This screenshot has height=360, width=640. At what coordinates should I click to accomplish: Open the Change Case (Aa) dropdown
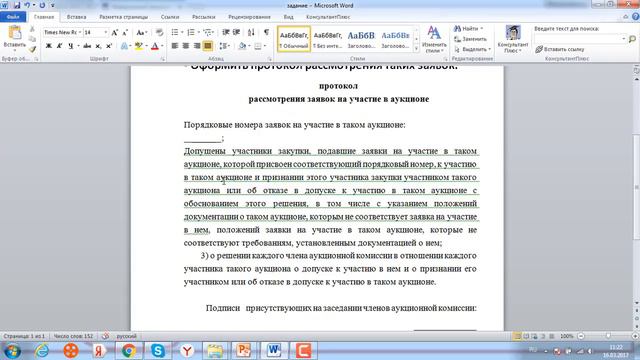141,32
